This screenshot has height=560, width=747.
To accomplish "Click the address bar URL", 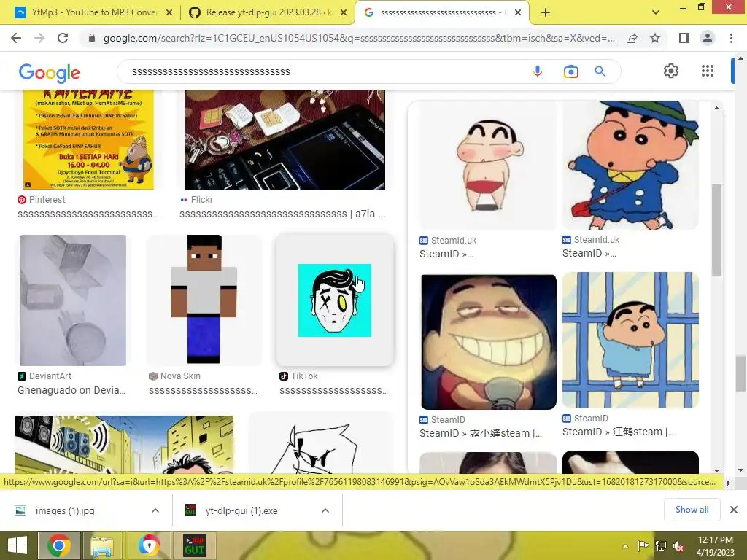I will pyautogui.click(x=359, y=38).
